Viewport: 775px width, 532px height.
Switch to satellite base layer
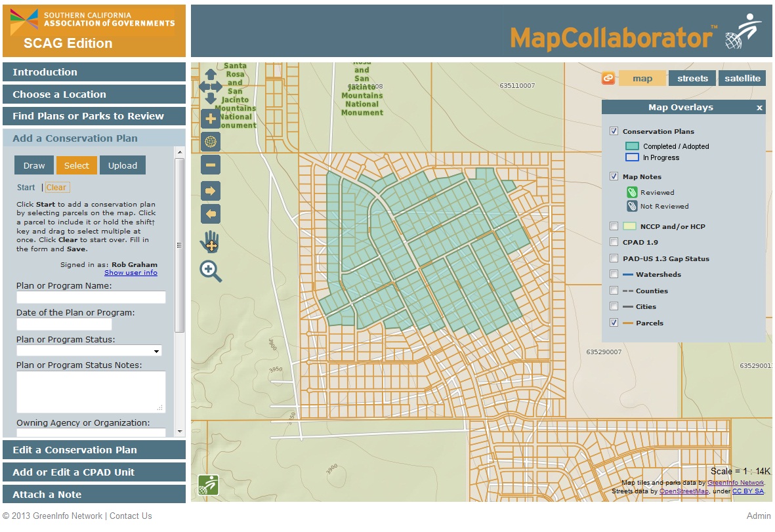click(742, 79)
